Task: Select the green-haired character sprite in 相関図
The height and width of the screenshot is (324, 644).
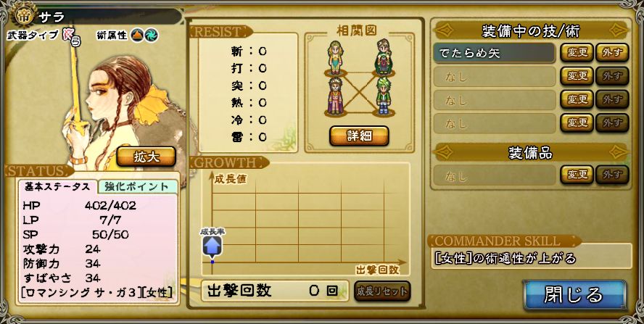Action: tap(384, 96)
